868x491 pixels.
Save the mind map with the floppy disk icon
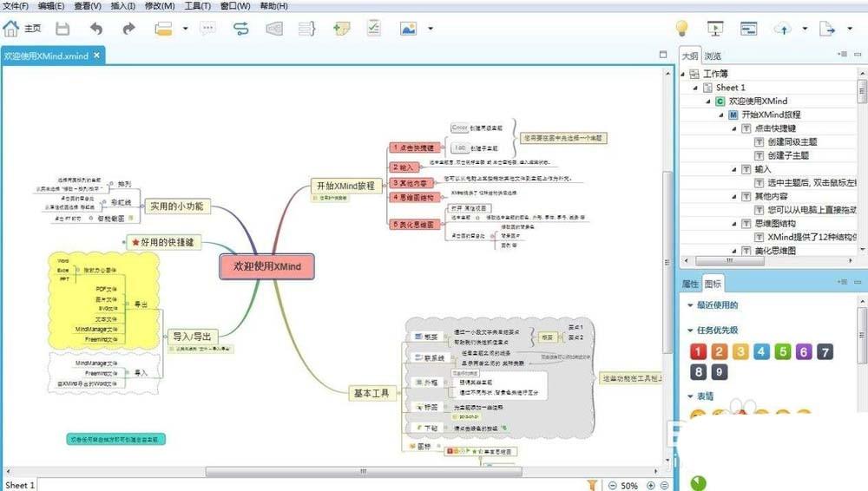point(62,29)
